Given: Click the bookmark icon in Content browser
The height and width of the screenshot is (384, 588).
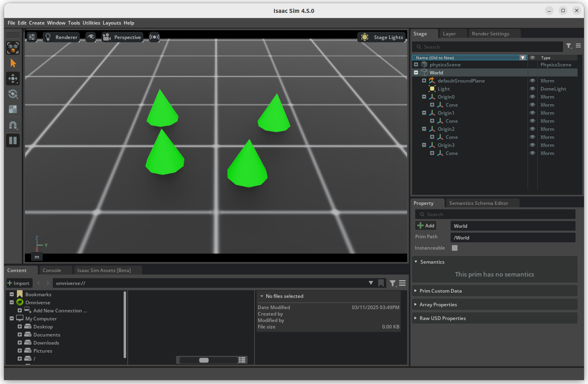Looking at the screenshot, I should [x=381, y=283].
